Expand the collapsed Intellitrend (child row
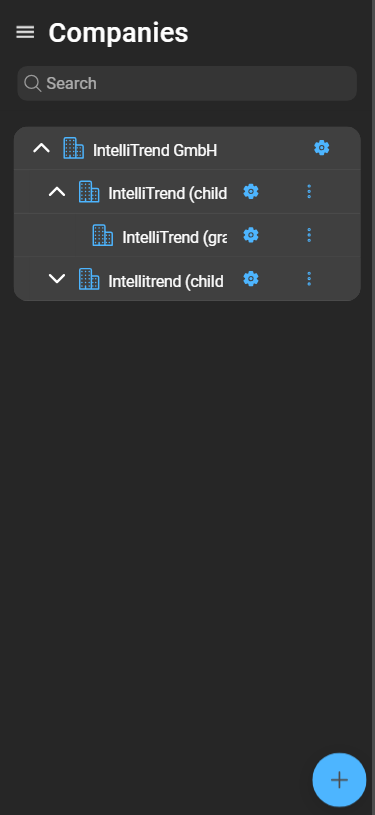The width and height of the screenshot is (375, 815). pyautogui.click(x=57, y=279)
